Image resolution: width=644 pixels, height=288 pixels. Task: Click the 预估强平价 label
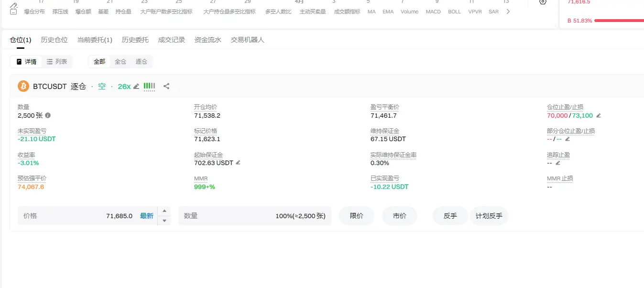[32, 178]
